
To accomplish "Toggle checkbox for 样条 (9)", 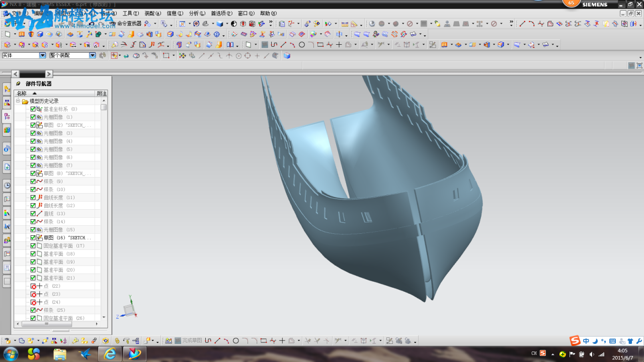I will pyautogui.click(x=33, y=182).
